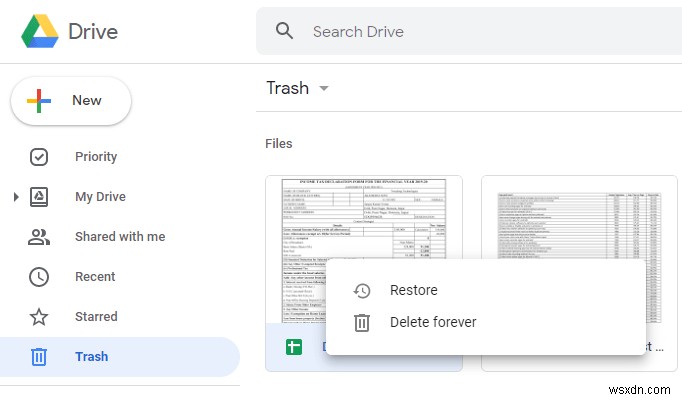This screenshot has height=400, width=682.
Task: Click the Drive wordmark text
Action: [93, 32]
